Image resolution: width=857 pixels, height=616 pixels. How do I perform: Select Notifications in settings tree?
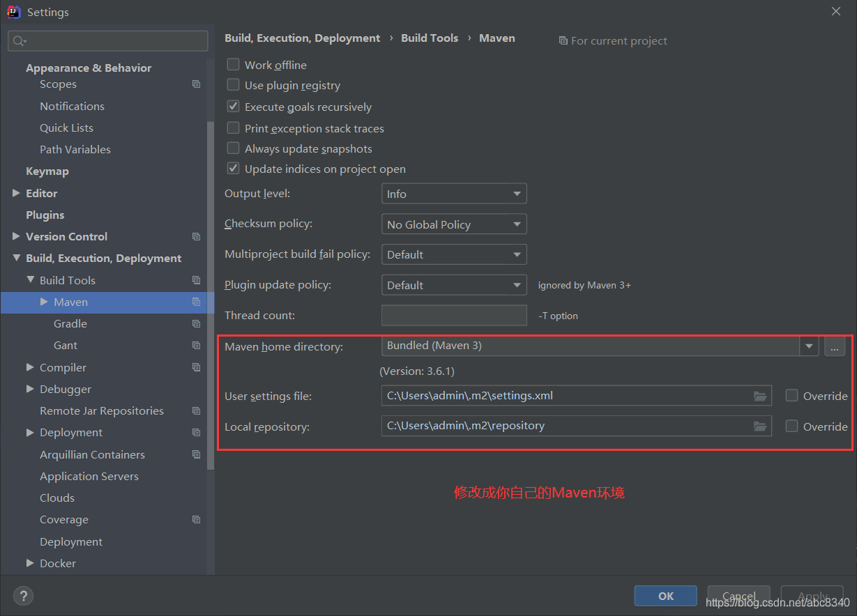click(x=72, y=107)
